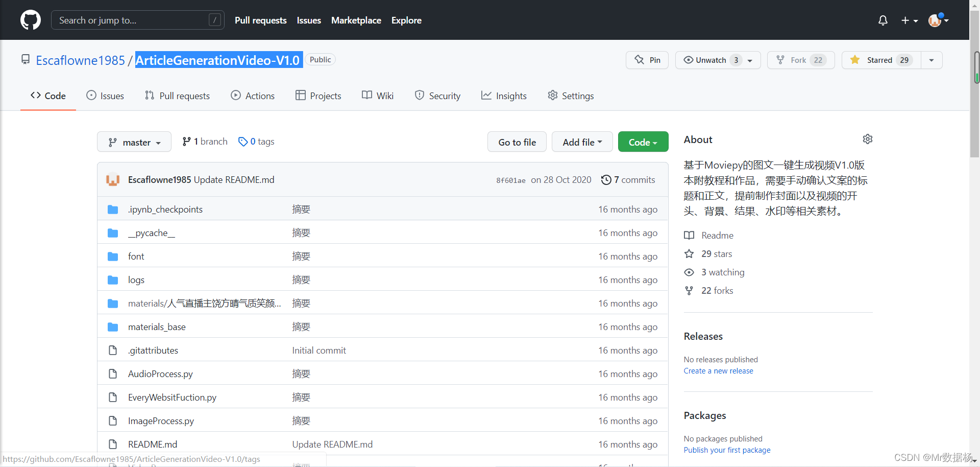Open the Initial commit message link

click(319, 351)
